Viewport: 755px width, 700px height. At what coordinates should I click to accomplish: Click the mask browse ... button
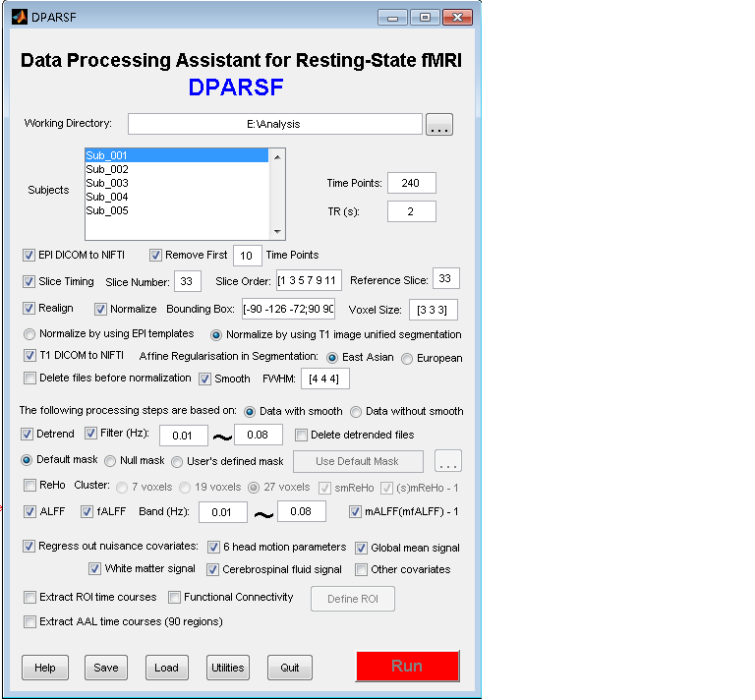(x=448, y=461)
